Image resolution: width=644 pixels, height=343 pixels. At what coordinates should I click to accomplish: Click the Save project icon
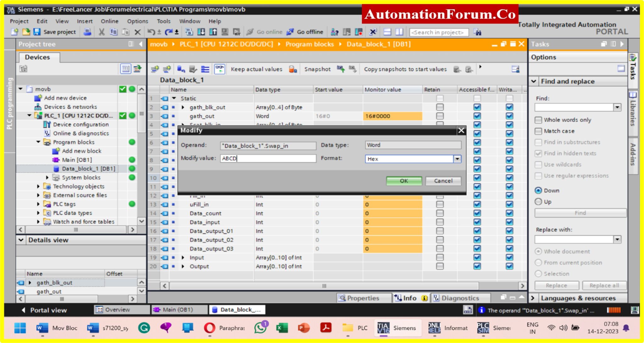point(37,32)
